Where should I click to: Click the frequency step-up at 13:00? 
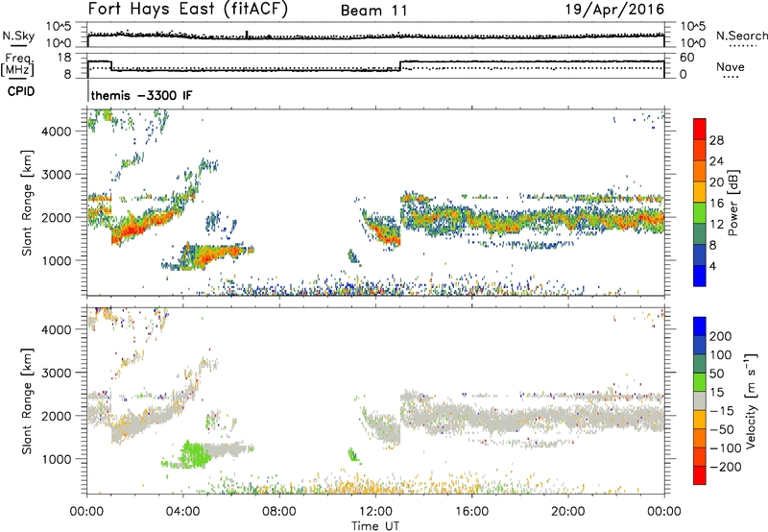(x=400, y=65)
